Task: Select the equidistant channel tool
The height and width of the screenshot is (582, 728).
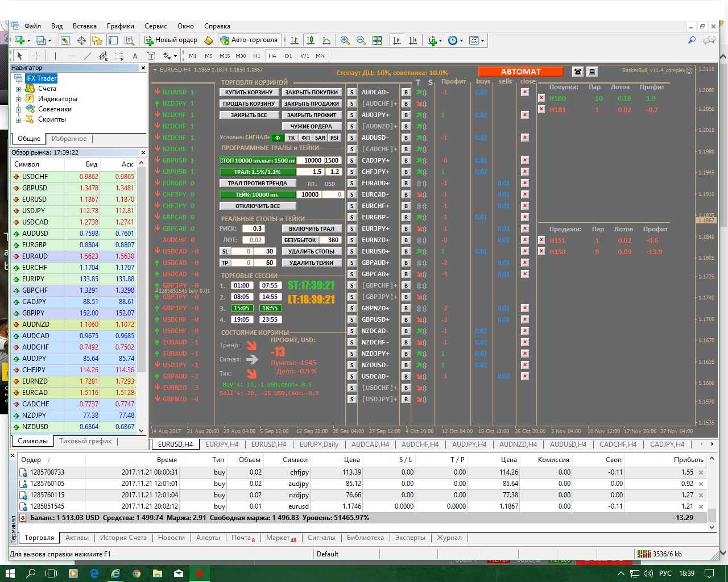Action: [103, 56]
